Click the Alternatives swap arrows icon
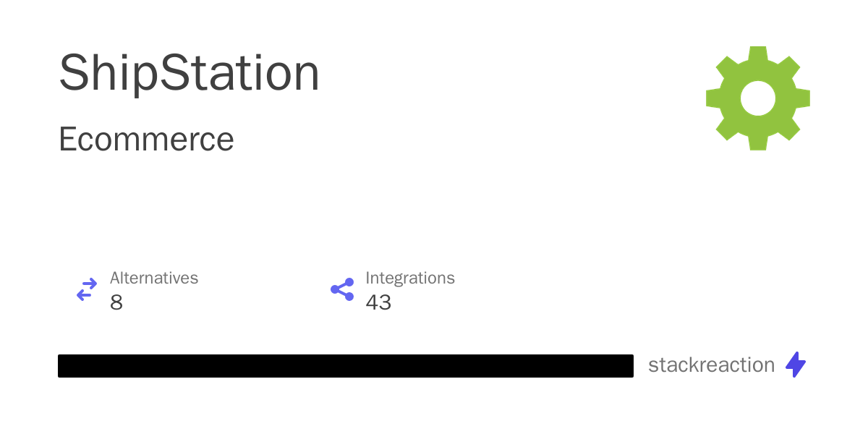868x434 pixels. click(87, 289)
